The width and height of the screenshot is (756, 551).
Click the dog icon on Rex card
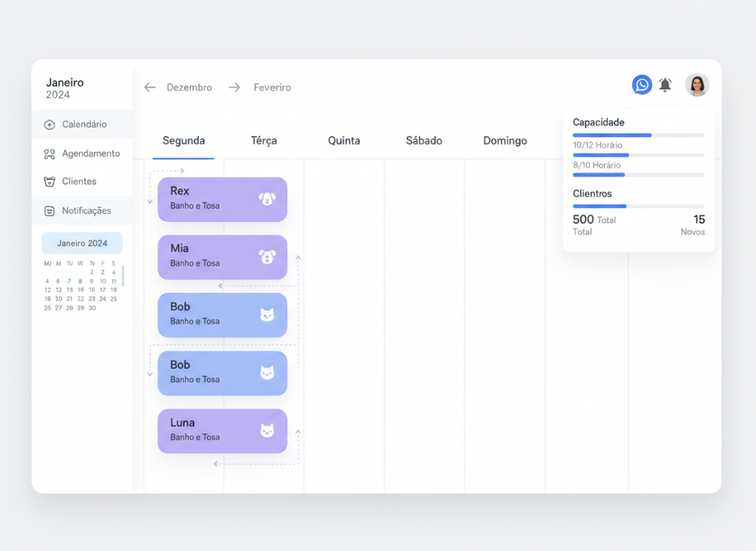click(x=267, y=198)
